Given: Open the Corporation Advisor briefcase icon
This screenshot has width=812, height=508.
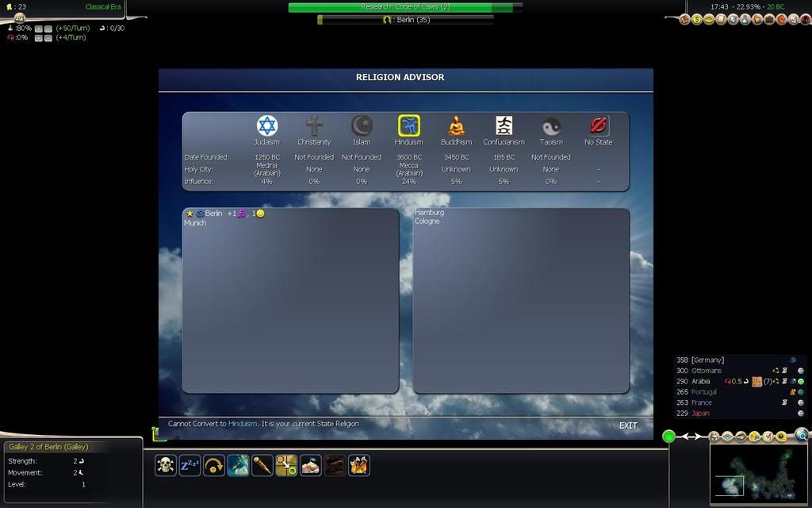Looking at the screenshot, I should (x=769, y=19).
